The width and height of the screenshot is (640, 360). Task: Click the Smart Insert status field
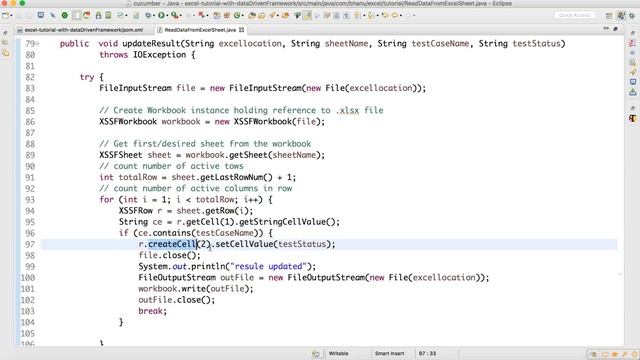(x=389, y=353)
